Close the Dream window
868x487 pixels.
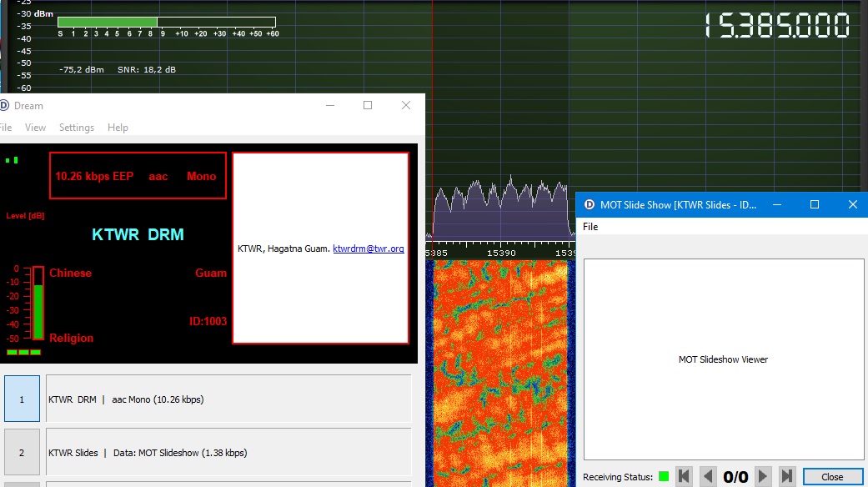pyautogui.click(x=406, y=105)
